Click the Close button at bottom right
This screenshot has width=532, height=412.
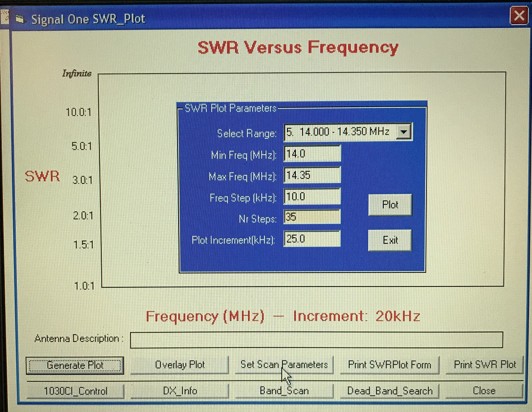point(484,391)
